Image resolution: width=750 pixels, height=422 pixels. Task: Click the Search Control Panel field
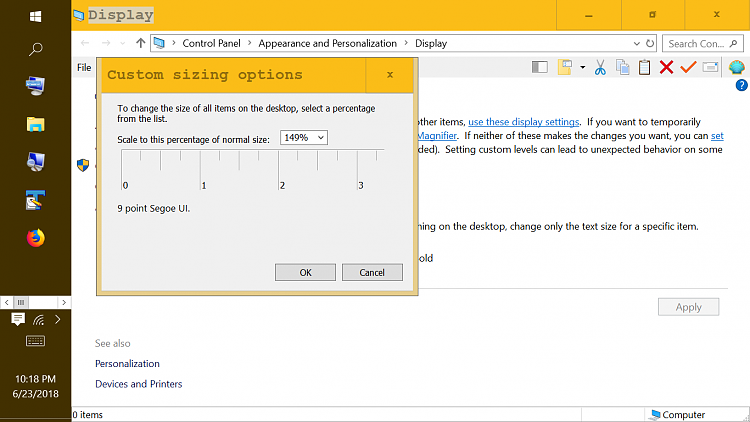[703, 44]
